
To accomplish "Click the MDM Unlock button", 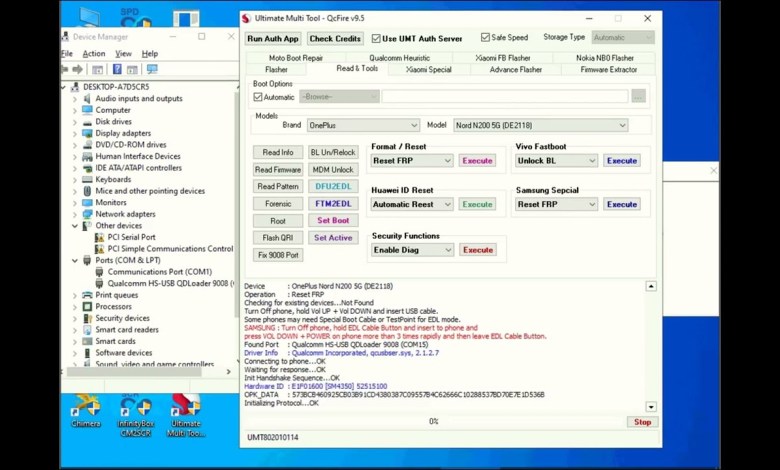I will pos(333,170).
